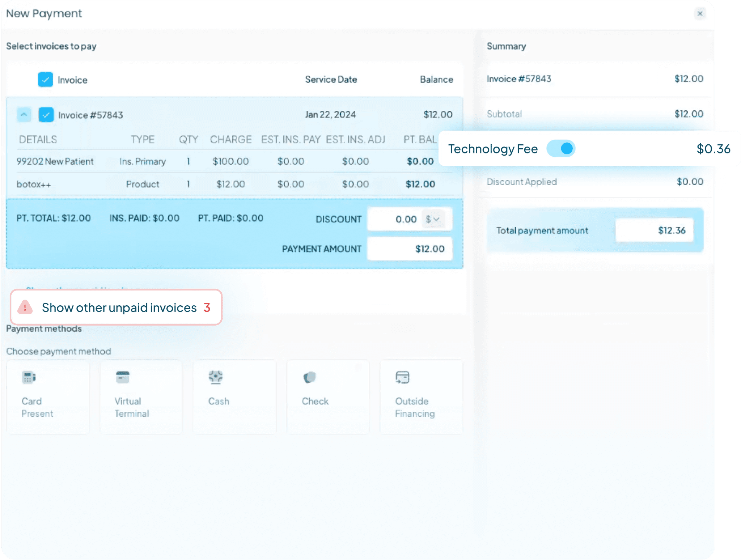The image size is (741, 560).
Task: Click the Card Present calculator-style icon
Action: [29, 377]
